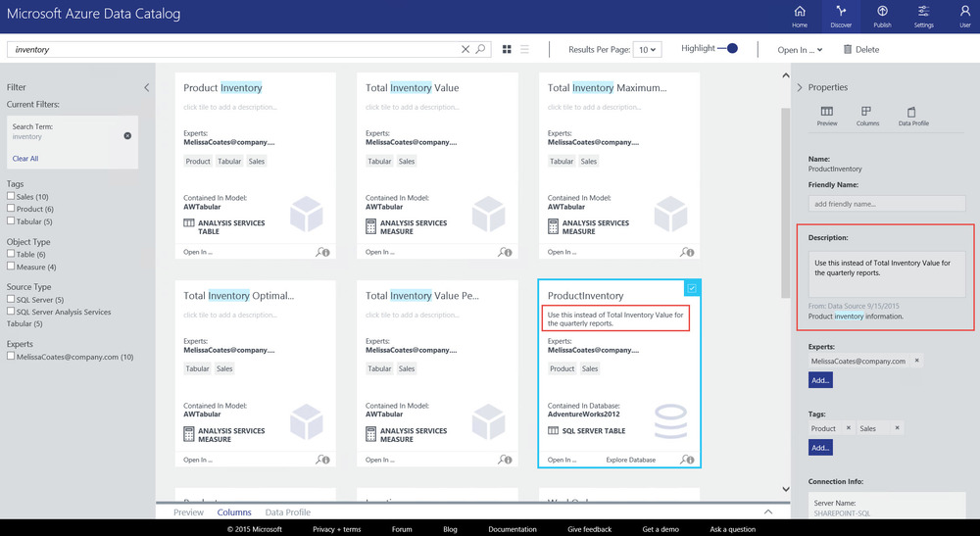Open Settings from the top bar
The height and width of the screenshot is (536, 980).
[923, 17]
